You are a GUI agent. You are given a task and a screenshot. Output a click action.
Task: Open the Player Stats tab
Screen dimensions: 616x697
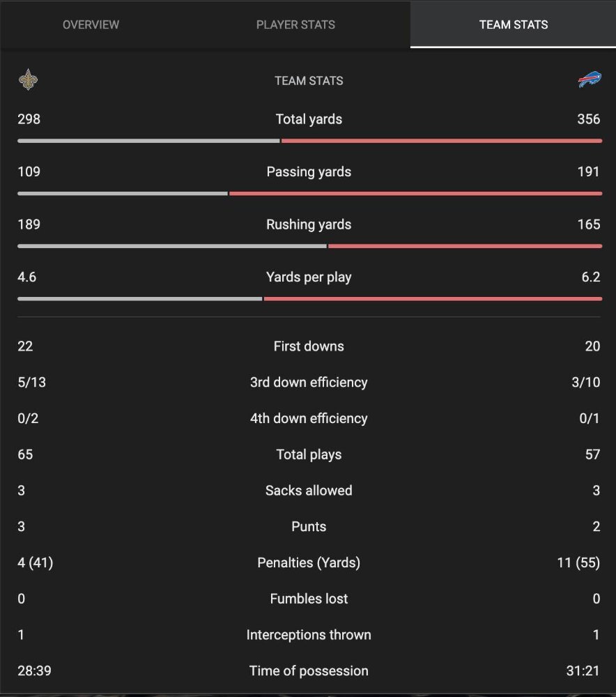295,24
